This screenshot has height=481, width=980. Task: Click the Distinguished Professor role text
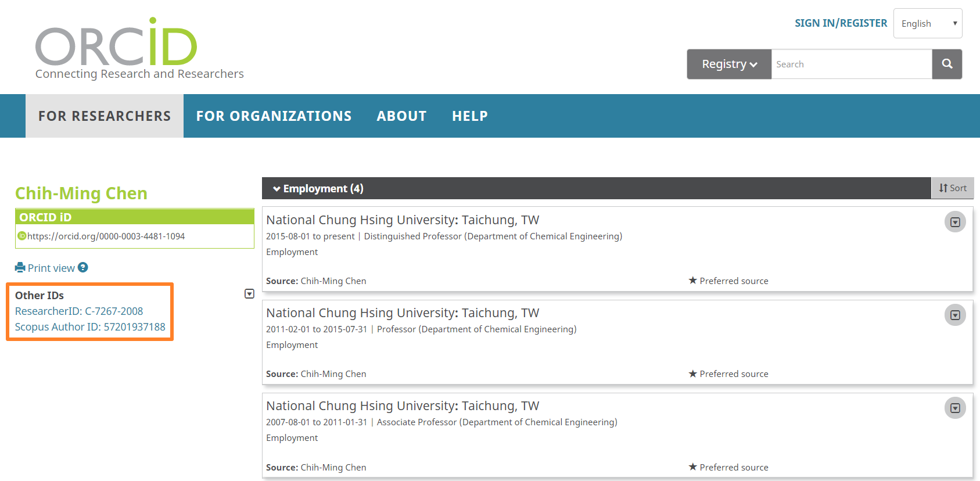pyautogui.click(x=493, y=236)
